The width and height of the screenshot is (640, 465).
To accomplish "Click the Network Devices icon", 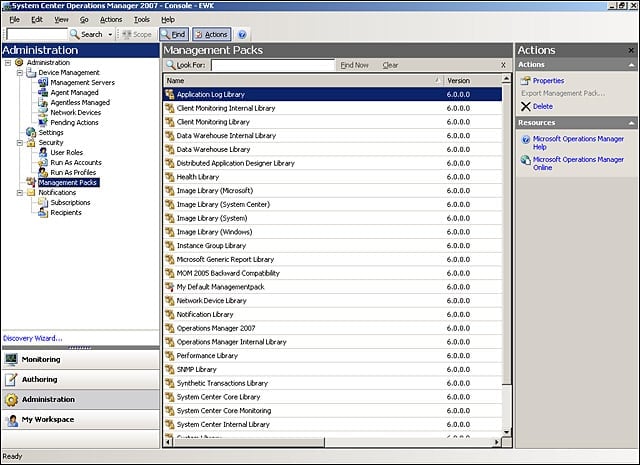I will click(x=43, y=112).
